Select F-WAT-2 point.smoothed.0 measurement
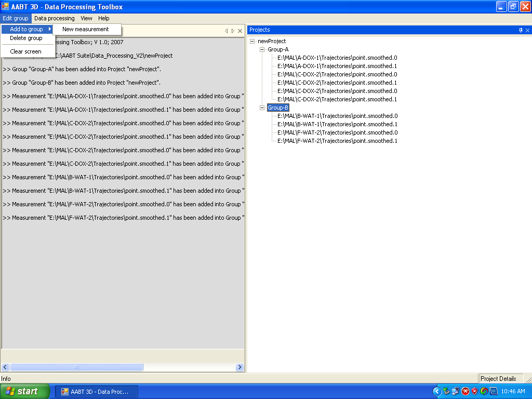The width and height of the screenshot is (532, 399). 337,132
